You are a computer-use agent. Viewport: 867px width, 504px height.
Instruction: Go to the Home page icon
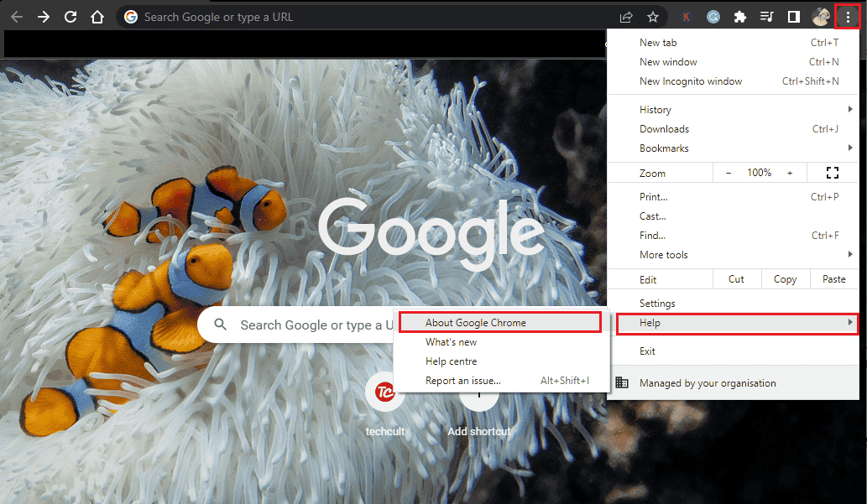[x=97, y=17]
